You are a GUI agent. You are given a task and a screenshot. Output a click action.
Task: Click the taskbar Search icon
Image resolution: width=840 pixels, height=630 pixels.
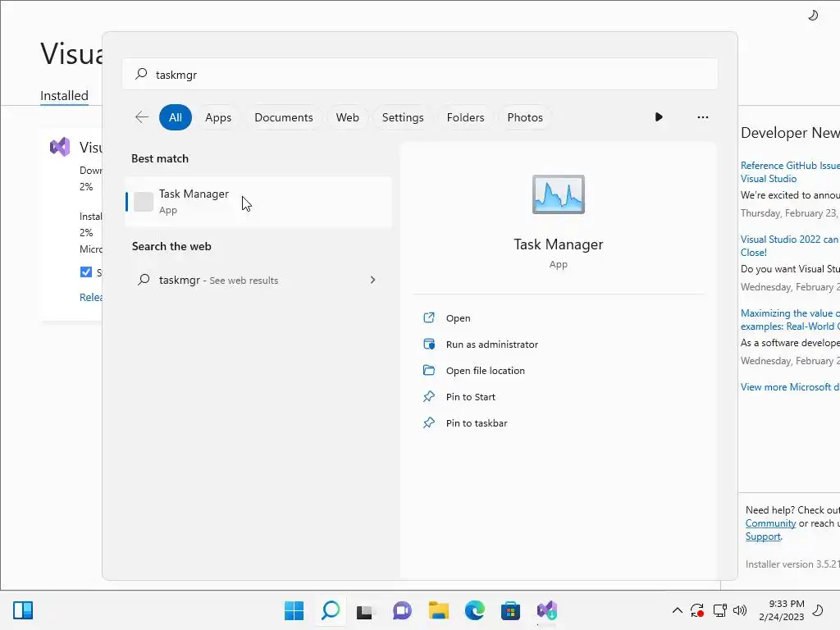click(331, 610)
